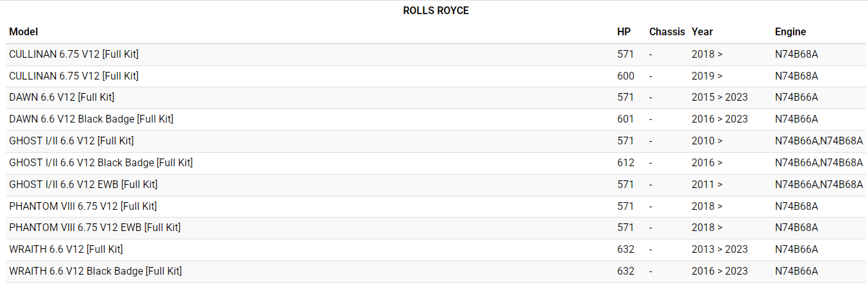Open DAWN 6.6 V12 [Full Kit] row
This screenshot has width=868, height=283.
(62, 98)
